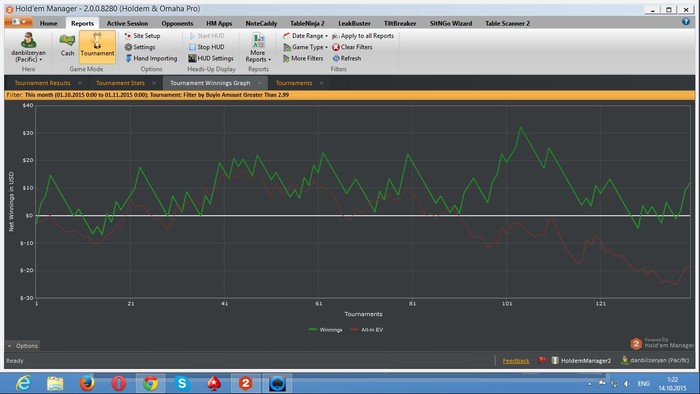Open the Date Range filter dropdown
The image size is (700, 394).
305,36
